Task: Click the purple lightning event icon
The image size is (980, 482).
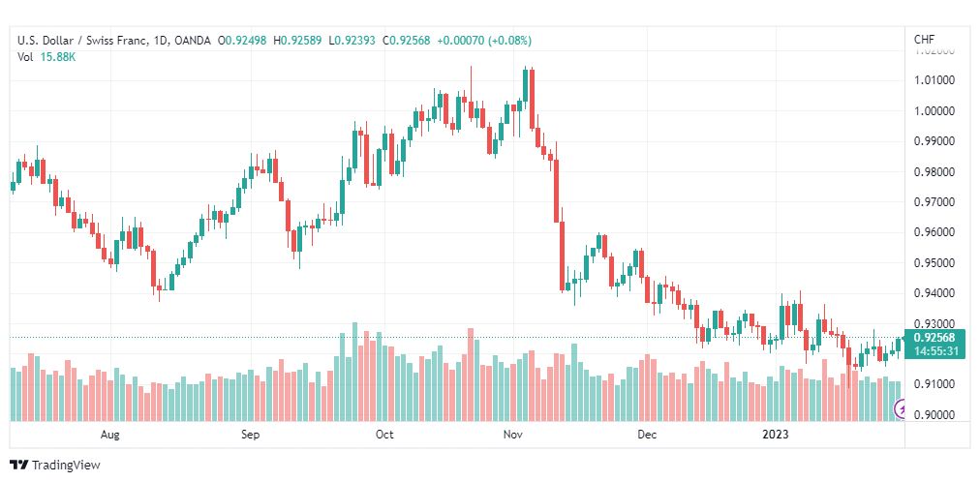Action: (x=900, y=409)
